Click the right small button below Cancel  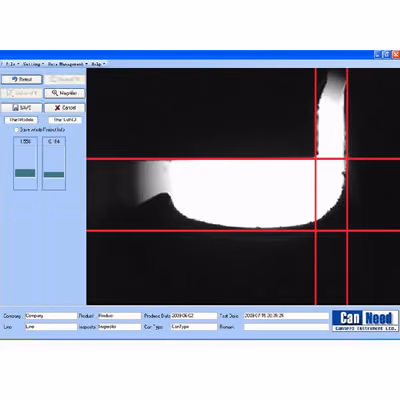click(65, 120)
